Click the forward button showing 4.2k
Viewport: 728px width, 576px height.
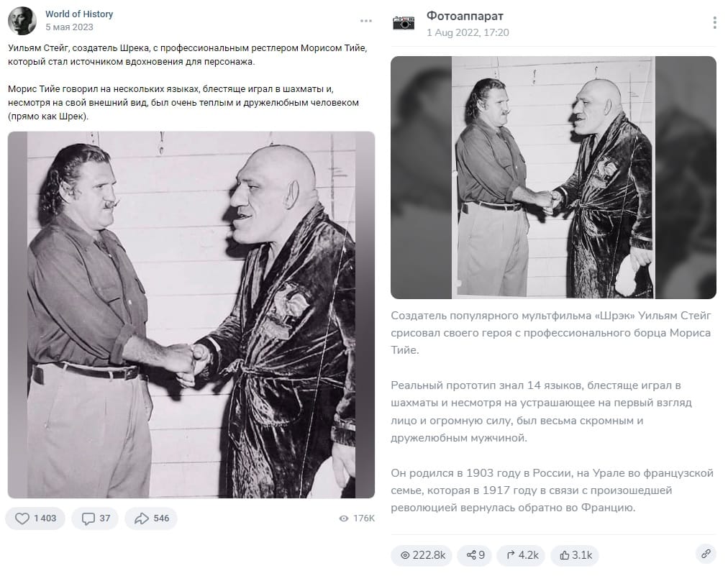pyautogui.click(x=522, y=555)
